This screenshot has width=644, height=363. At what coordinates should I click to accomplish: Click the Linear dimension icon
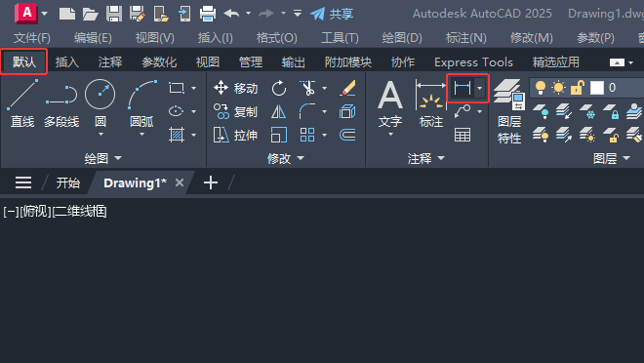[x=463, y=88]
